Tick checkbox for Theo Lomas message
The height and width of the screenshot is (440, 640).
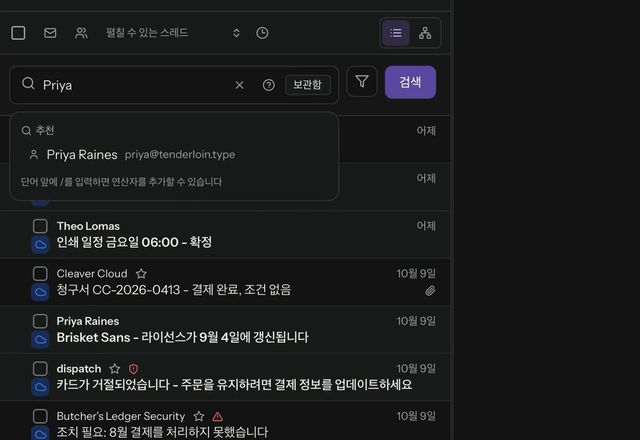(40, 226)
